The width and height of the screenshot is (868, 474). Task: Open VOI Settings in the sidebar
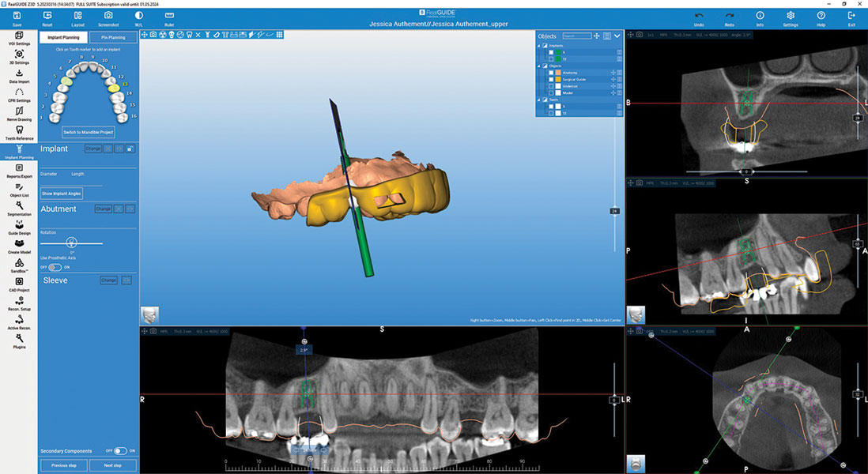click(18, 36)
